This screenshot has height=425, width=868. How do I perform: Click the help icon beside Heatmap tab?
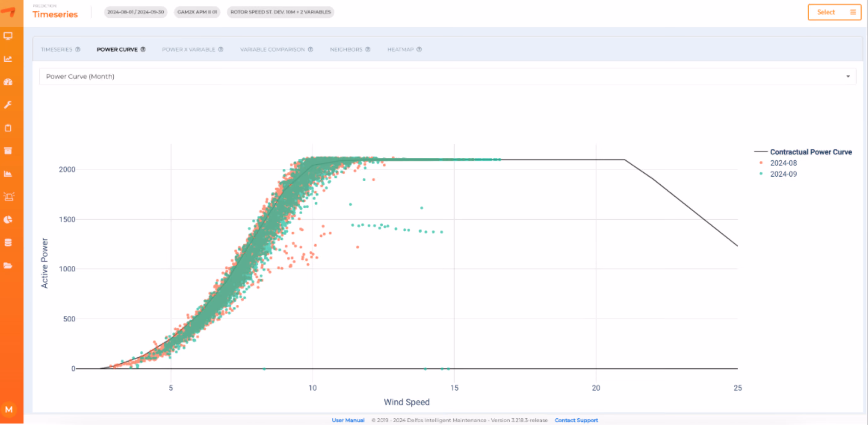pyautogui.click(x=419, y=49)
